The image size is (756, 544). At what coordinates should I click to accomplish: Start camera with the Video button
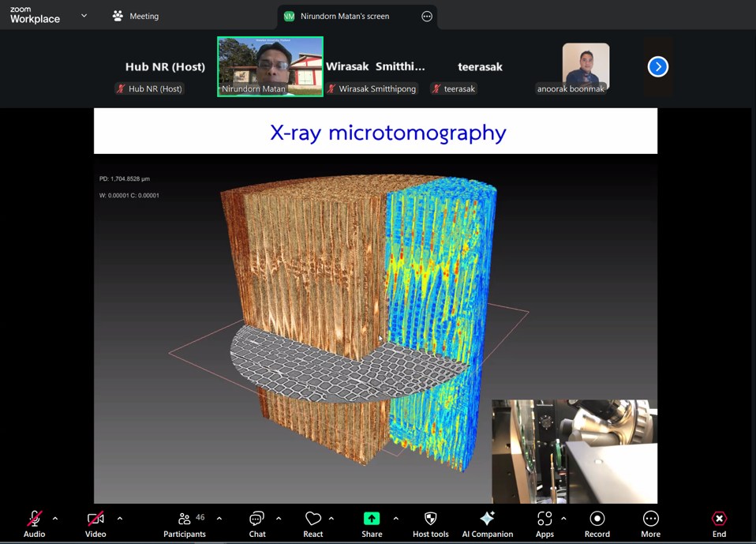tap(95, 523)
